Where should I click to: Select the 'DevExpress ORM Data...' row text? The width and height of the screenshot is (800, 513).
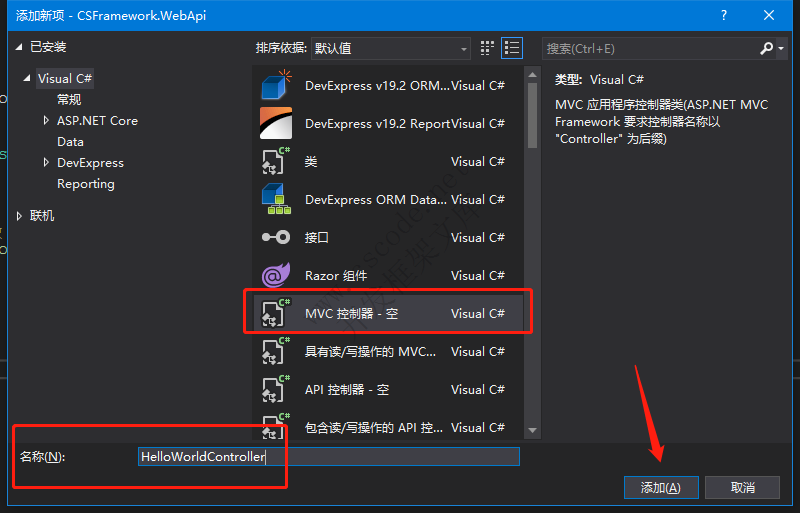click(x=376, y=200)
